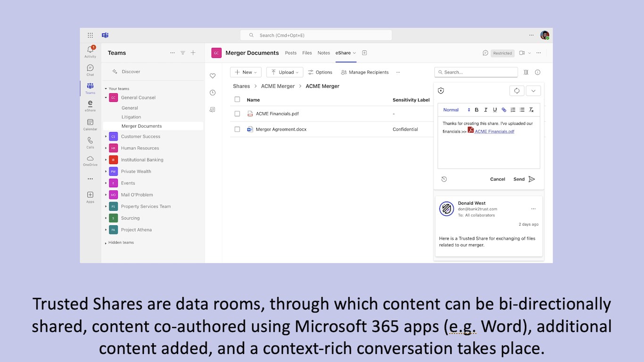
Task: Clear formatting in the message editor
Action: [531, 110]
